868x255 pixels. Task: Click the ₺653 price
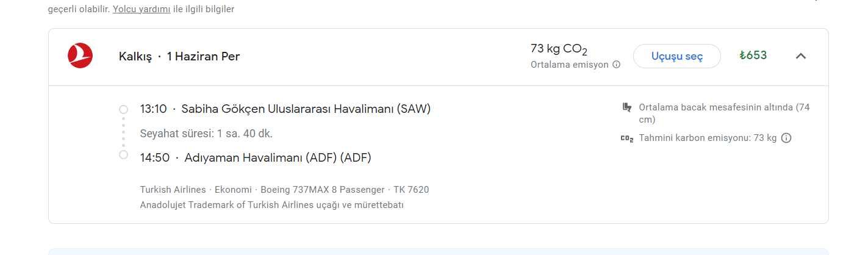753,56
